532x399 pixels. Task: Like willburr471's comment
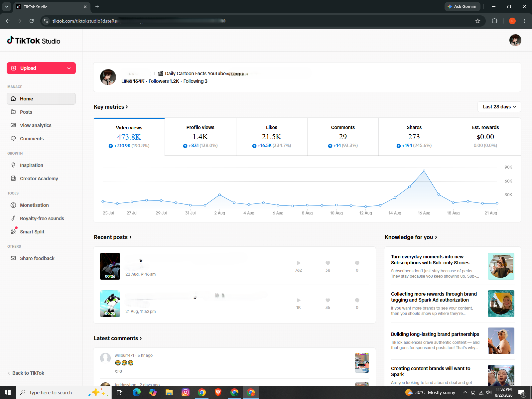click(x=117, y=371)
